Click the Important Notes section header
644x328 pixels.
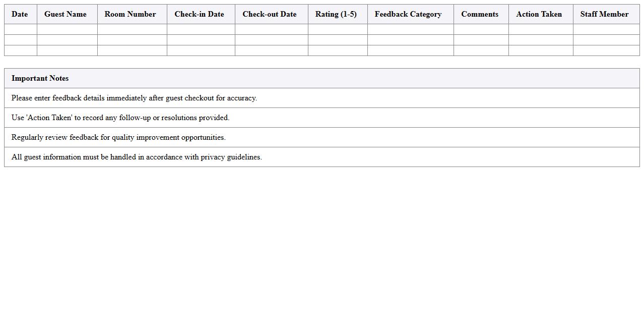point(40,78)
